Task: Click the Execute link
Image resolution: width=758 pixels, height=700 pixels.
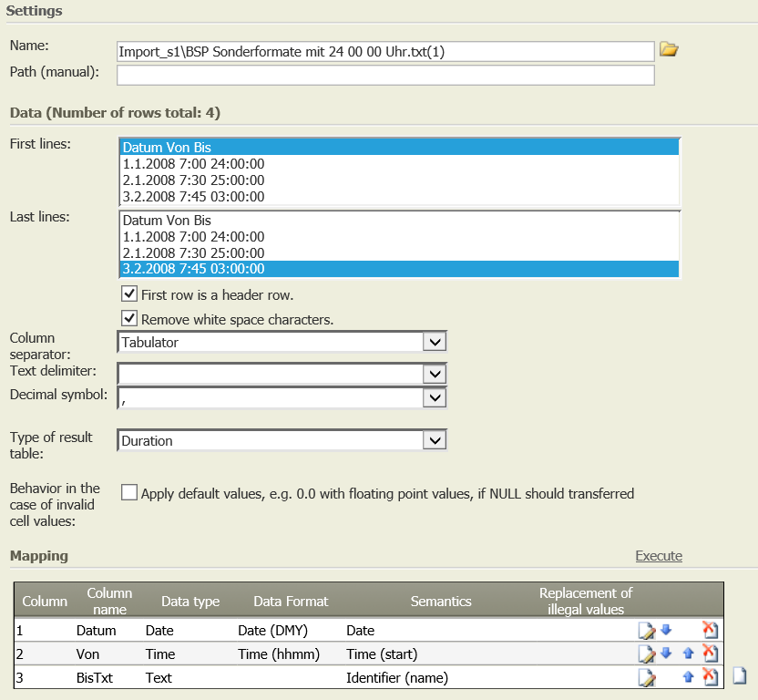Action: point(659,556)
